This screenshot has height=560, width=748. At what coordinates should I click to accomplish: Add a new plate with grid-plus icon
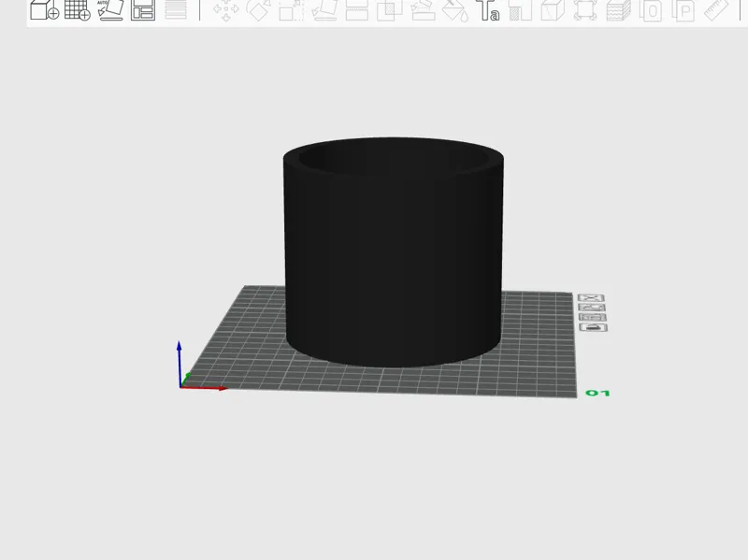pyautogui.click(x=78, y=9)
